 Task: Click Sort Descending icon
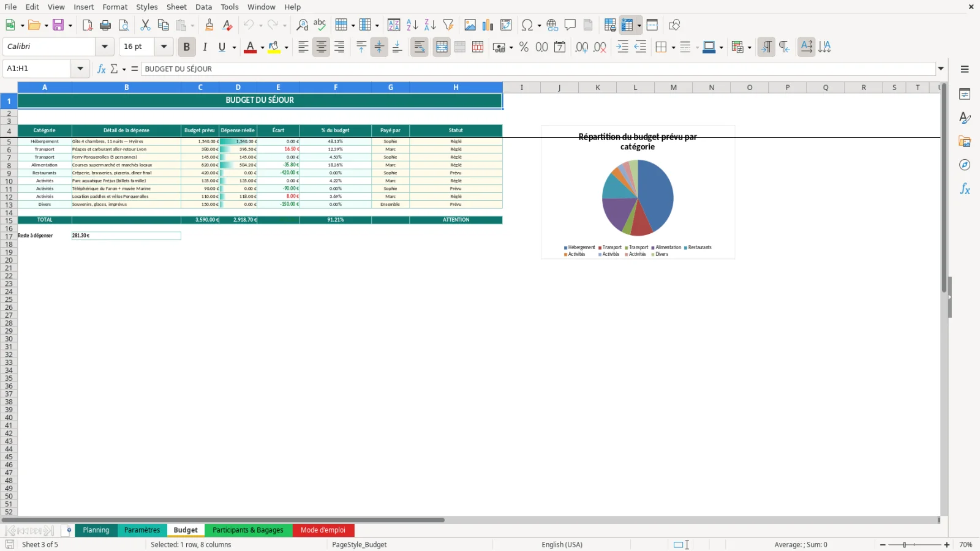430,25
